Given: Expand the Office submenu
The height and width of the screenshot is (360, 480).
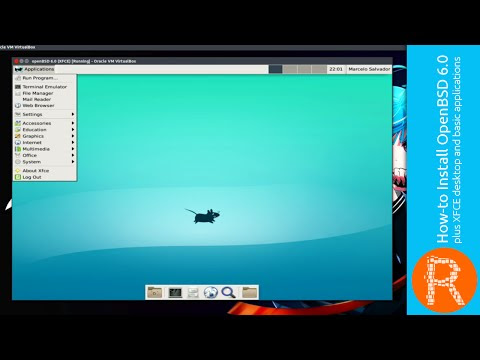Looking at the screenshot, I should tap(45, 155).
